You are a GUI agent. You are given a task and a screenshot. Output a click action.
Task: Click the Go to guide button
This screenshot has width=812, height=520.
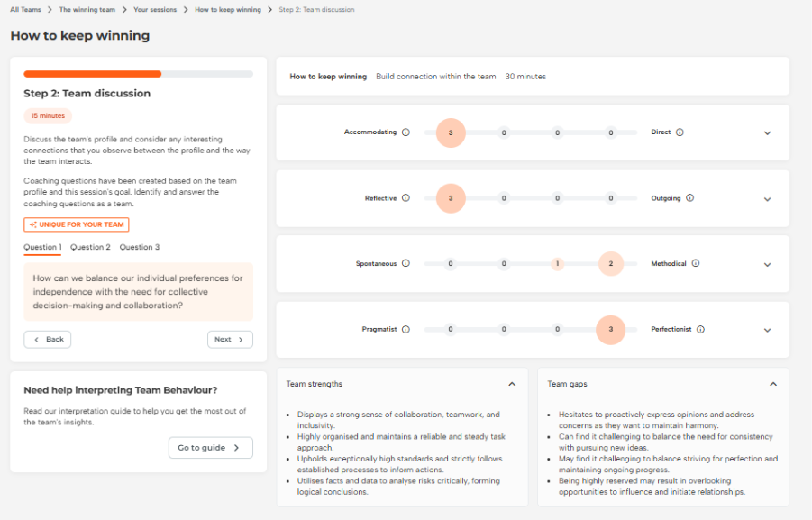pyautogui.click(x=210, y=448)
